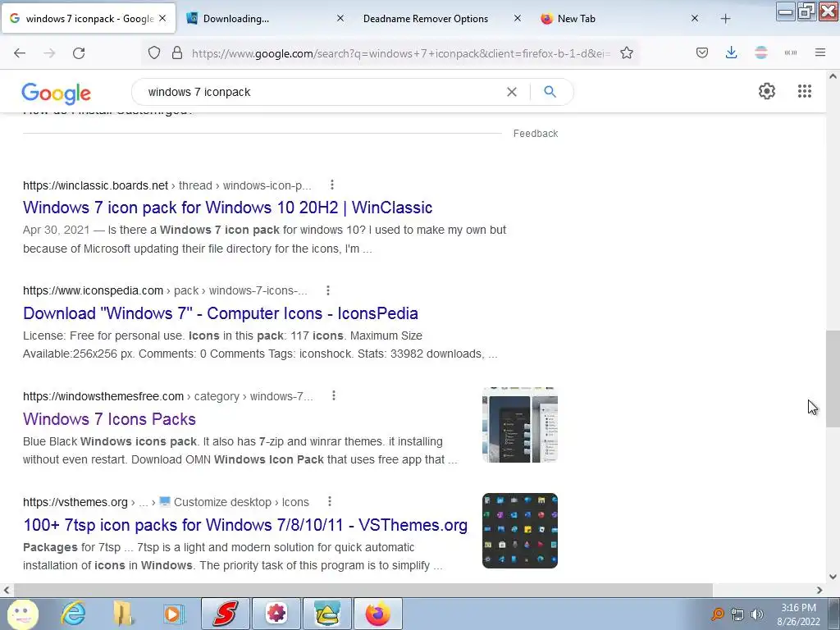Screen dimensions: 840x630
Task: Go to the Google logo homepage
Action: point(57,94)
